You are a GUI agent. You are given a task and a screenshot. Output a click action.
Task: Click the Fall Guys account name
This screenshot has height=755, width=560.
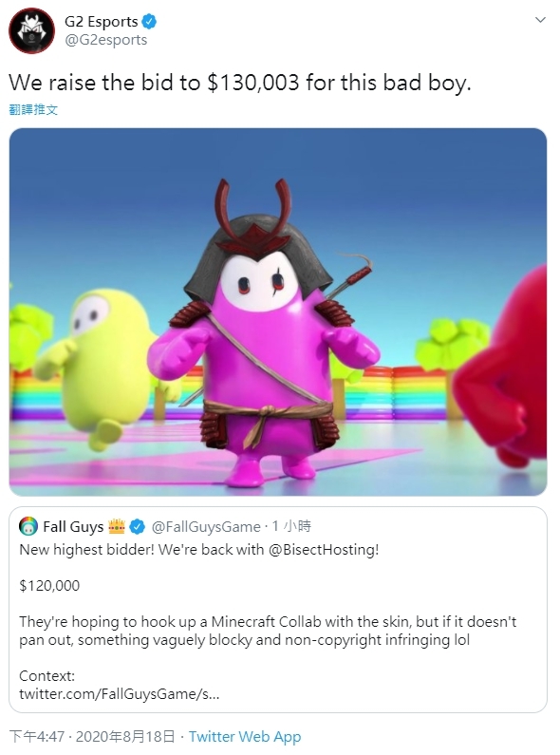click(73, 527)
